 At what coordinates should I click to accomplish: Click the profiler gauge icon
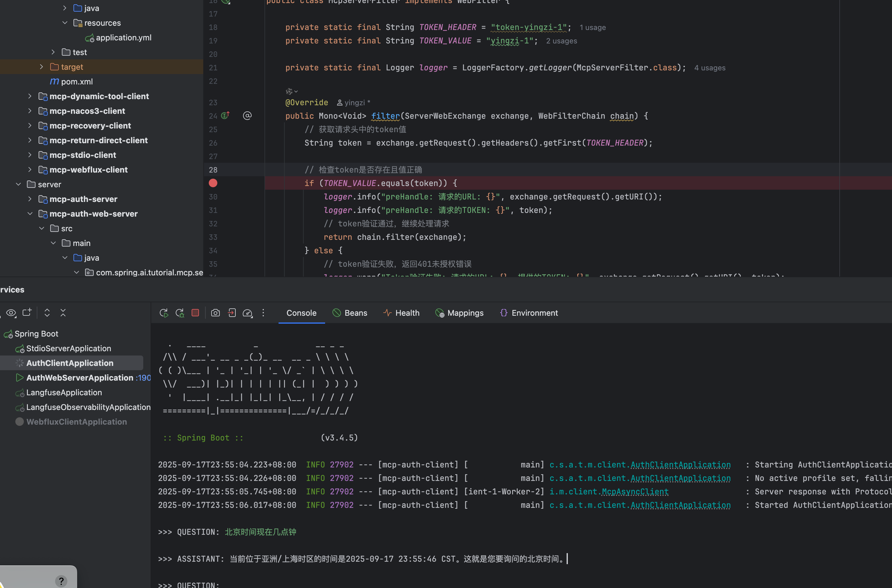point(248,313)
